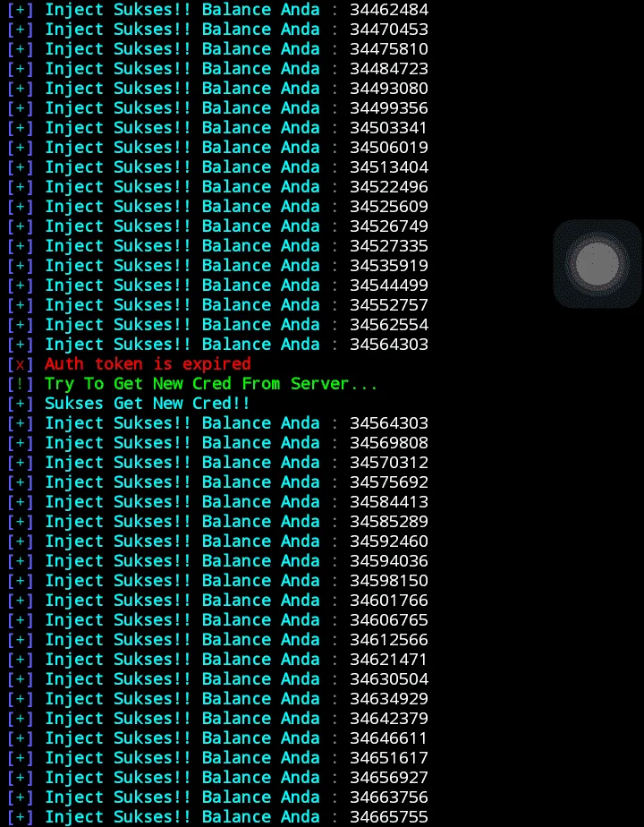Select 'Sukses Get New Cred!!' line
The image size is (644, 827).
coord(148,404)
